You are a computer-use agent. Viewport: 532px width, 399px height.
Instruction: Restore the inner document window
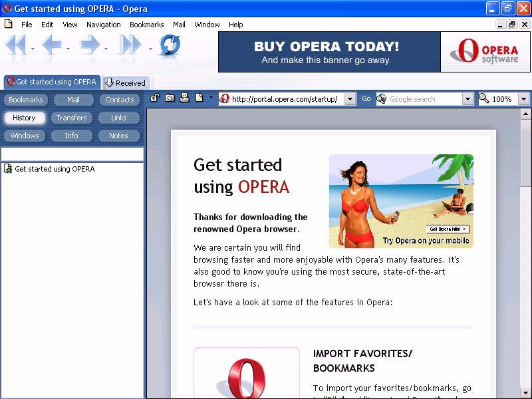pos(511,25)
